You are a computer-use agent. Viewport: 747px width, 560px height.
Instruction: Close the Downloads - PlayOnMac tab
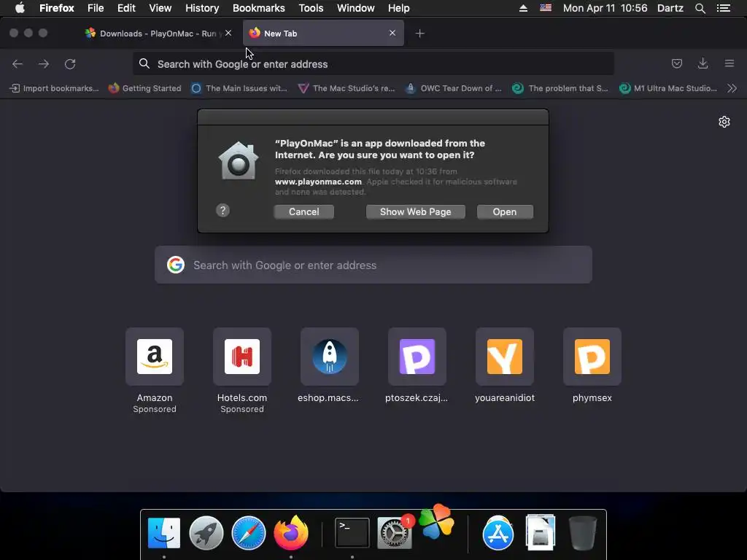pos(228,33)
